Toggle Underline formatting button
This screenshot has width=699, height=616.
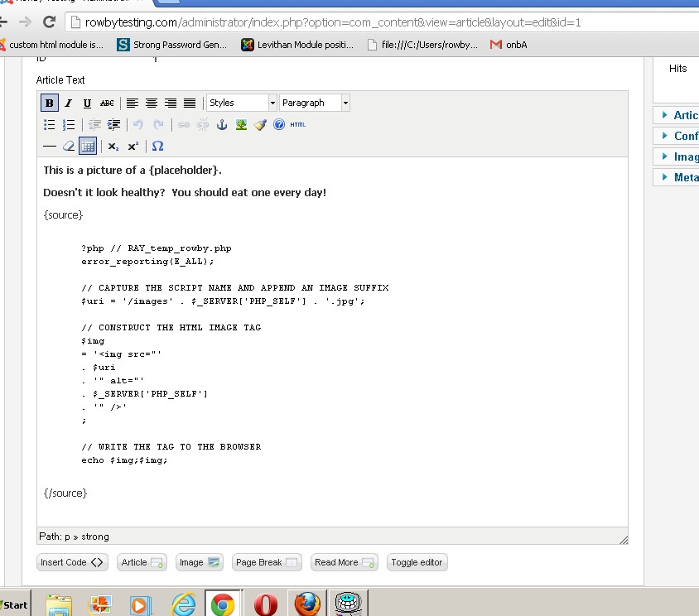[x=88, y=103]
